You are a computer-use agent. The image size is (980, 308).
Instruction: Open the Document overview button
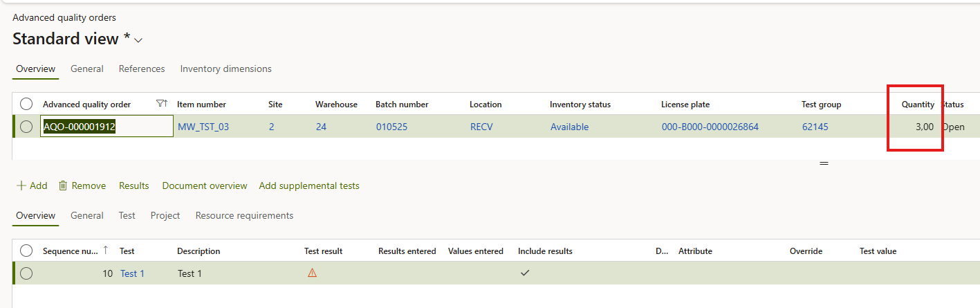tap(205, 185)
